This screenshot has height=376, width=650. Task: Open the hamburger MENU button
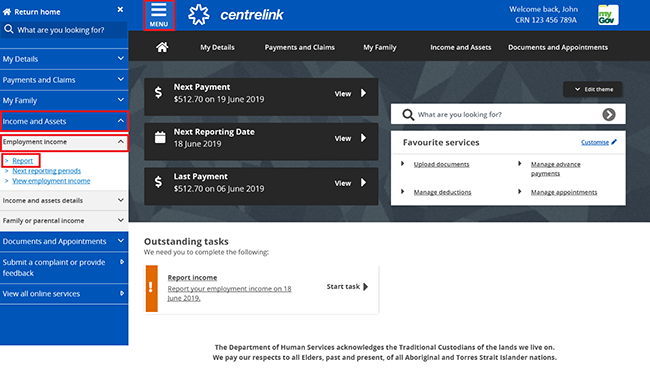pos(159,15)
